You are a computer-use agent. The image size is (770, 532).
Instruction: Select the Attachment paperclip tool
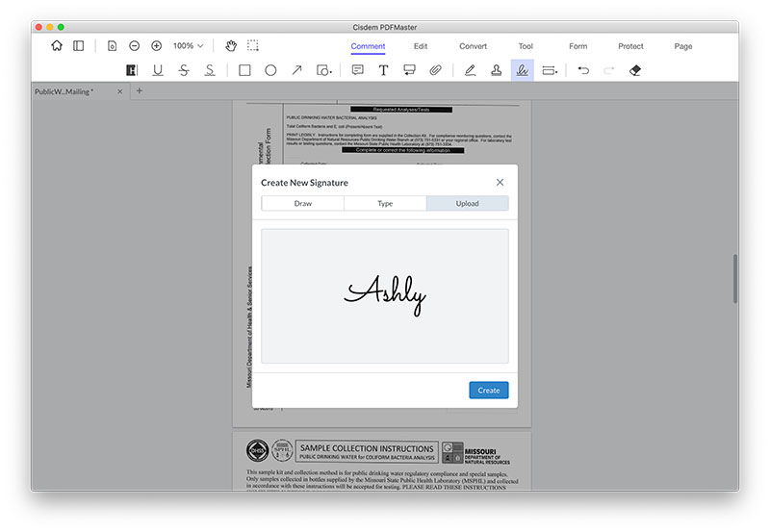pos(435,70)
